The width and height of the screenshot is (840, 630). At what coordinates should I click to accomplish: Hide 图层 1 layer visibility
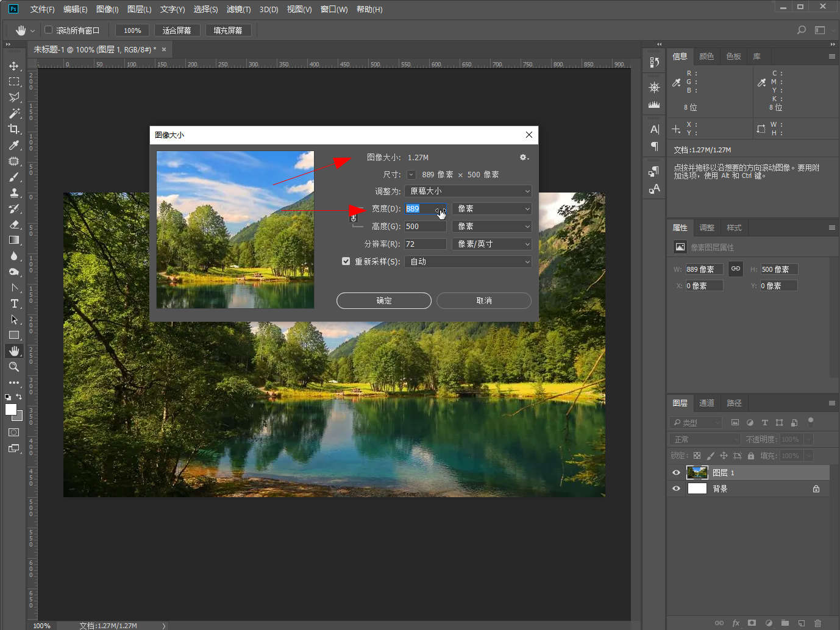[x=676, y=473]
